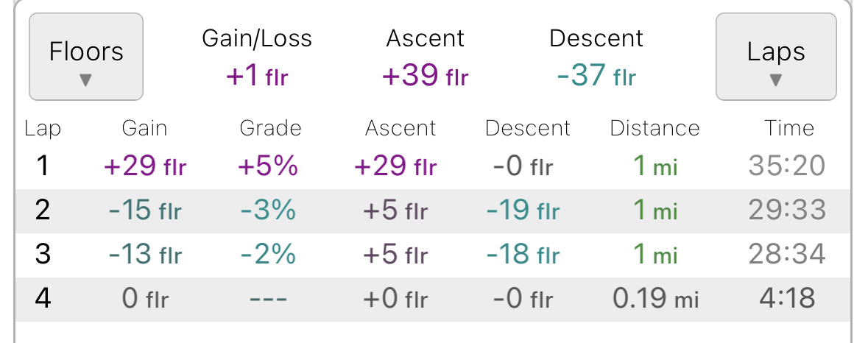Click the Time column header
Viewport: 868px width, 343px height.
point(788,128)
